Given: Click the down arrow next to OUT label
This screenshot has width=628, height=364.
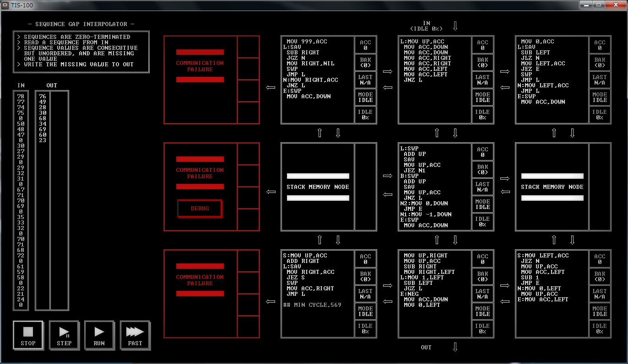Looking at the screenshot, I should [x=455, y=347].
